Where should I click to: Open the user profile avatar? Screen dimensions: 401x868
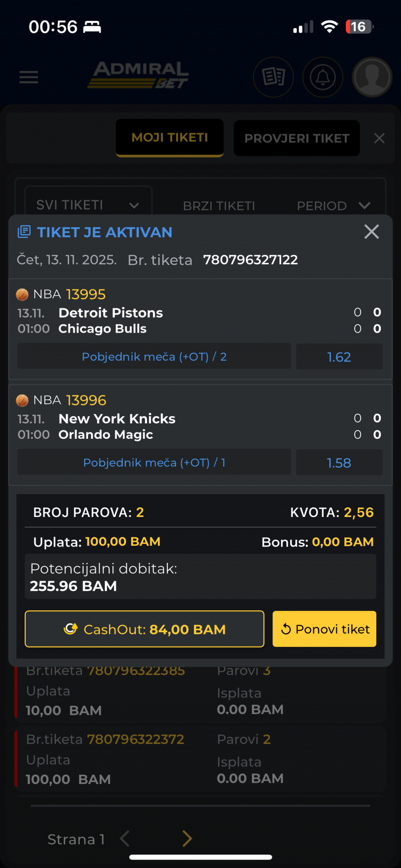(372, 77)
